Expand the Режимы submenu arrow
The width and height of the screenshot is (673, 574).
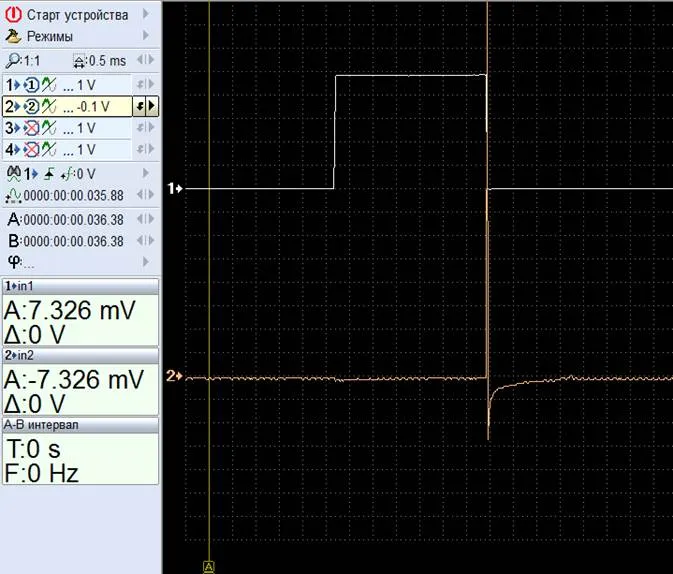coord(146,35)
